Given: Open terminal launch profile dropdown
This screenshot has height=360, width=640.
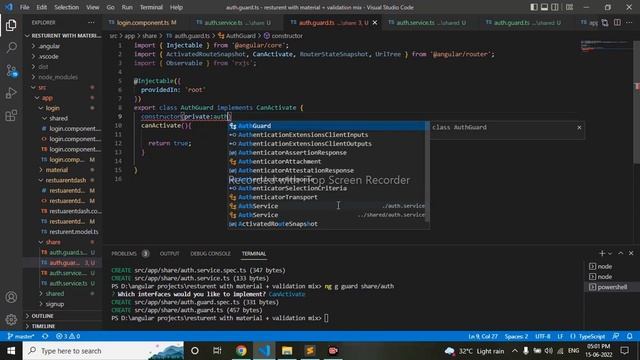Looking at the screenshot, I should tap(610, 253).
